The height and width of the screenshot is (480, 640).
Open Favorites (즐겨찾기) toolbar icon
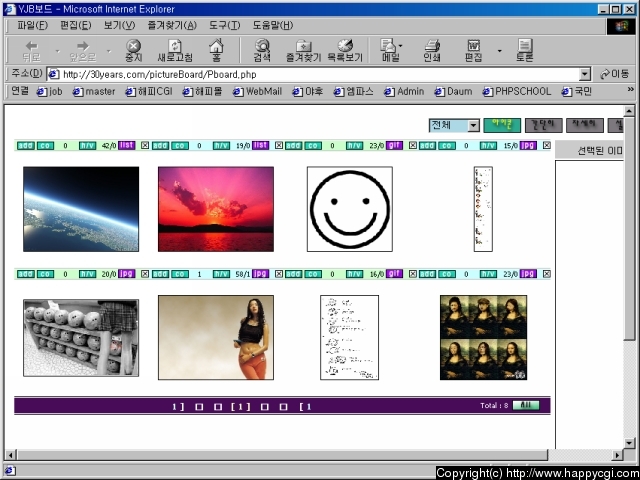[x=304, y=51]
